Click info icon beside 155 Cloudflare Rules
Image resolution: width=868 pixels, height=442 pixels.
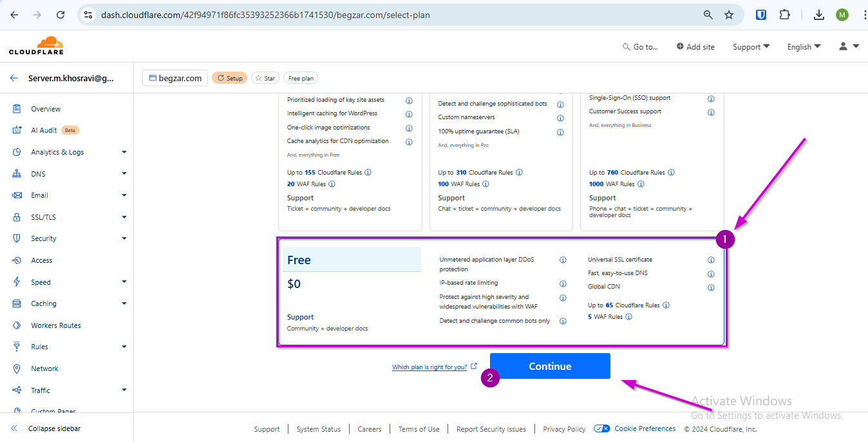368,172
